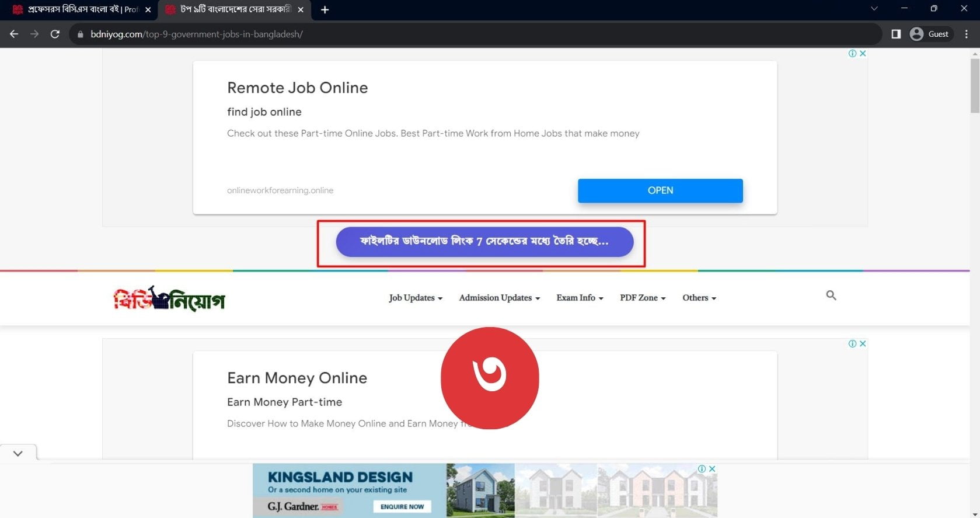Go back with the browser back arrow
Image resolution: width=980 pixels, height=518 pixels.
coord(14,34)
